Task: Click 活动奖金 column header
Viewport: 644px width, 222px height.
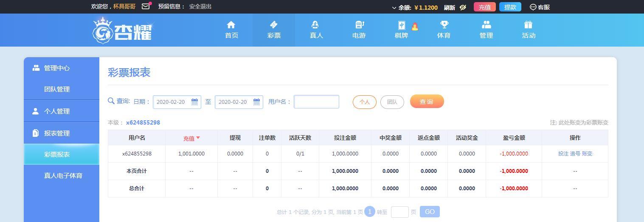Action: point(467,138)
